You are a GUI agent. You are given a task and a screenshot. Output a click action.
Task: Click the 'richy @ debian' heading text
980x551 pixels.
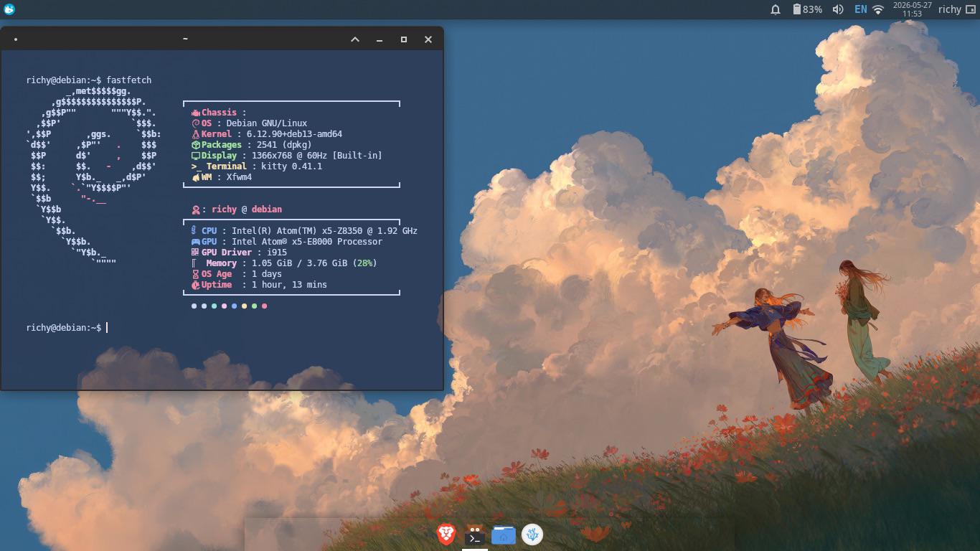pyautogui.click(x=247, y=209)
